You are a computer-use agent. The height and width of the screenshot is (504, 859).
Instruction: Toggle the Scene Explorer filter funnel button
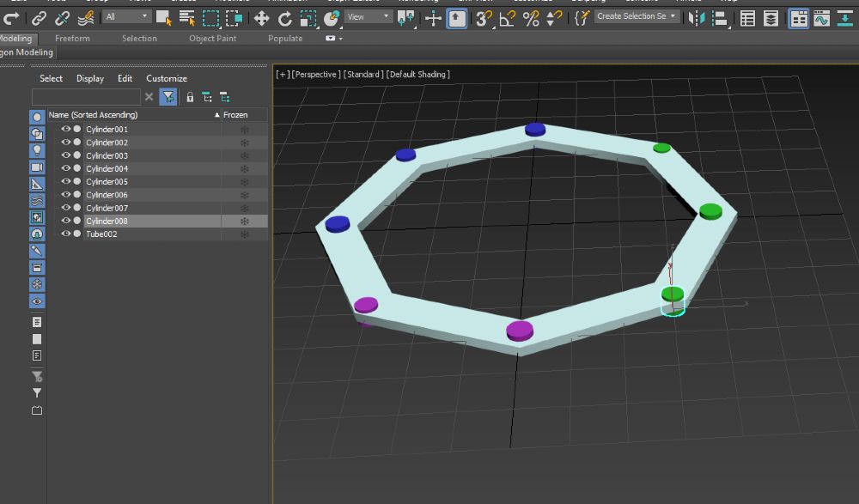click(x=168, y=97)
